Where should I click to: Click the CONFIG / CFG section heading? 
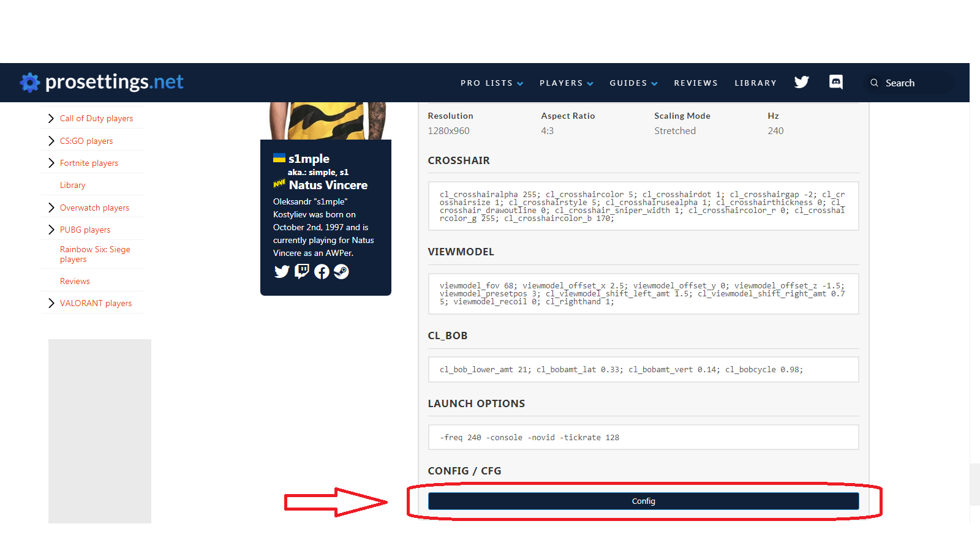click(x=464, y=471)
